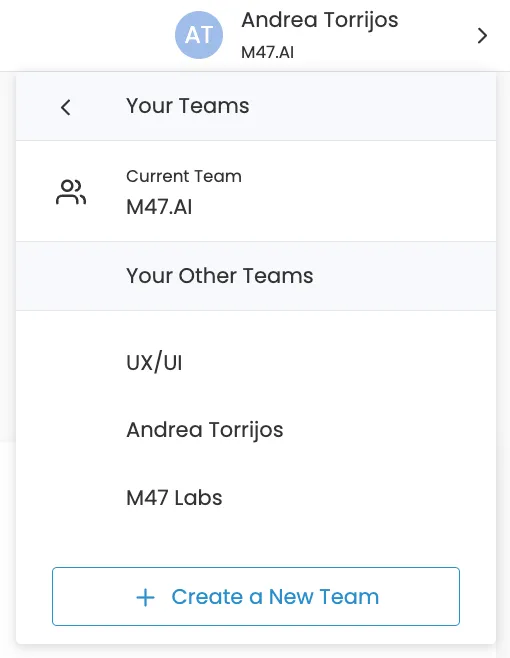Click the team members people icon
This screenshot has width=510, height=658.
[71, 192]
